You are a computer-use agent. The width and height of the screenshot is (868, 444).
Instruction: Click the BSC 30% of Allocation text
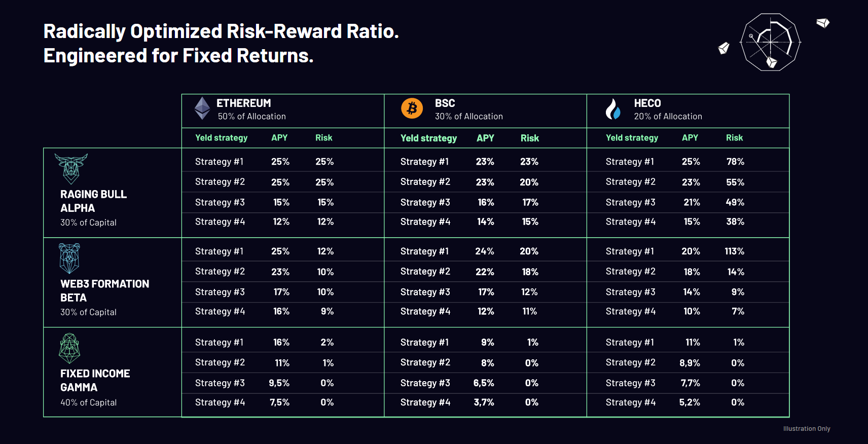(469, 117)
